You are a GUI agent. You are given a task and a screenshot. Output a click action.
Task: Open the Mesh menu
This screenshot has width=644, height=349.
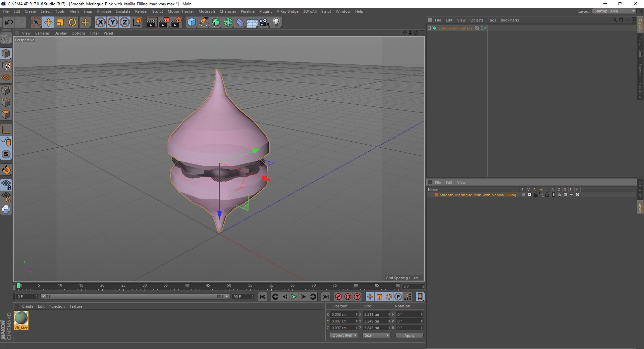point(74,11)
